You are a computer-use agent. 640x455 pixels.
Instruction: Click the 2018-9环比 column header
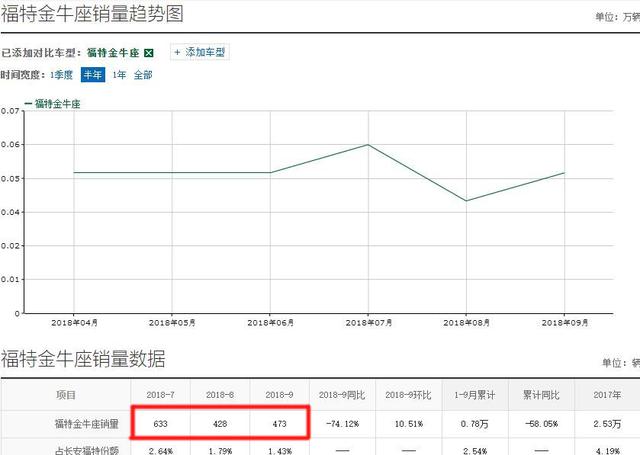tap(408, 395)
